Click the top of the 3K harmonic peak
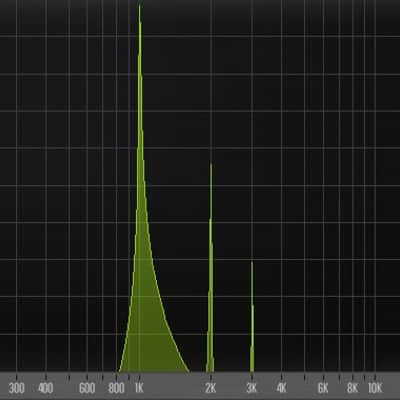400x400 pixels. click(252, 263)
